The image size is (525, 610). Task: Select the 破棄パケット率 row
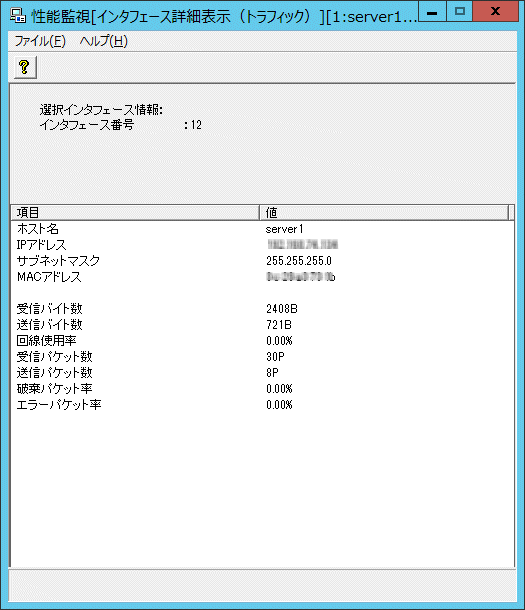coord(262,389)
